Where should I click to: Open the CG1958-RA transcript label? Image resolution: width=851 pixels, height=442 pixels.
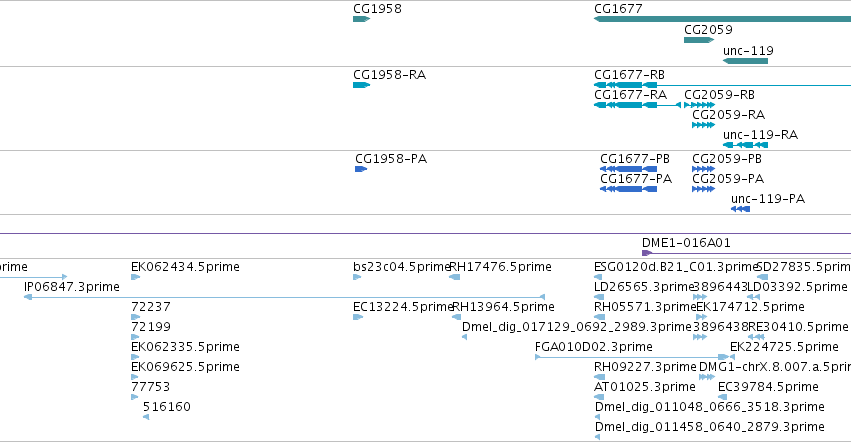coord(390,75)
